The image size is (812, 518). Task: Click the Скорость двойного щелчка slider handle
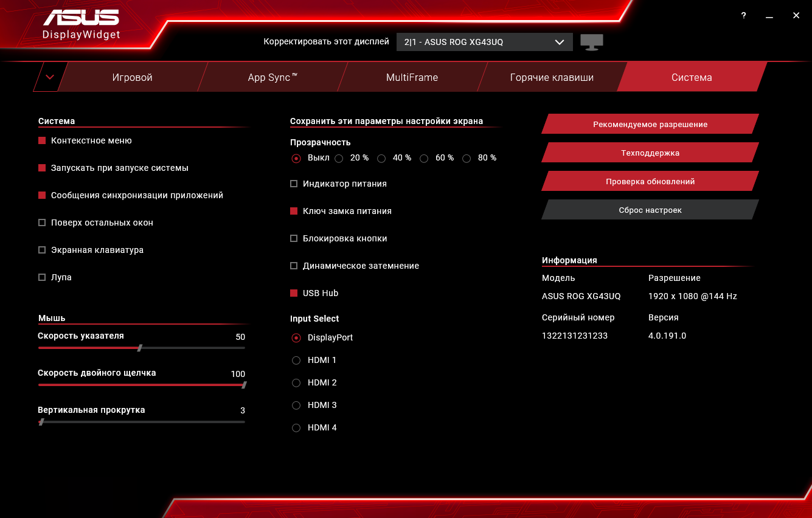tap(244, 385)
